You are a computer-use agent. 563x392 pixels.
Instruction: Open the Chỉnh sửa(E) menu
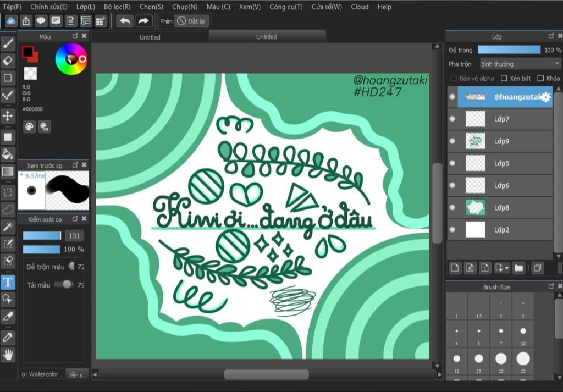pyautogui.click(x=49, y=7)
